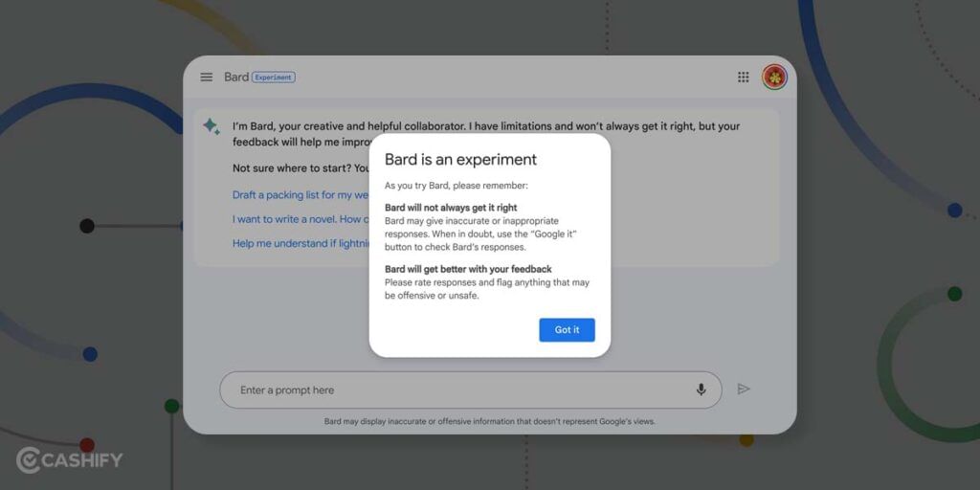
Task: Open the 'Help me understand if lightning' suggestion
Action: point(301,244)
